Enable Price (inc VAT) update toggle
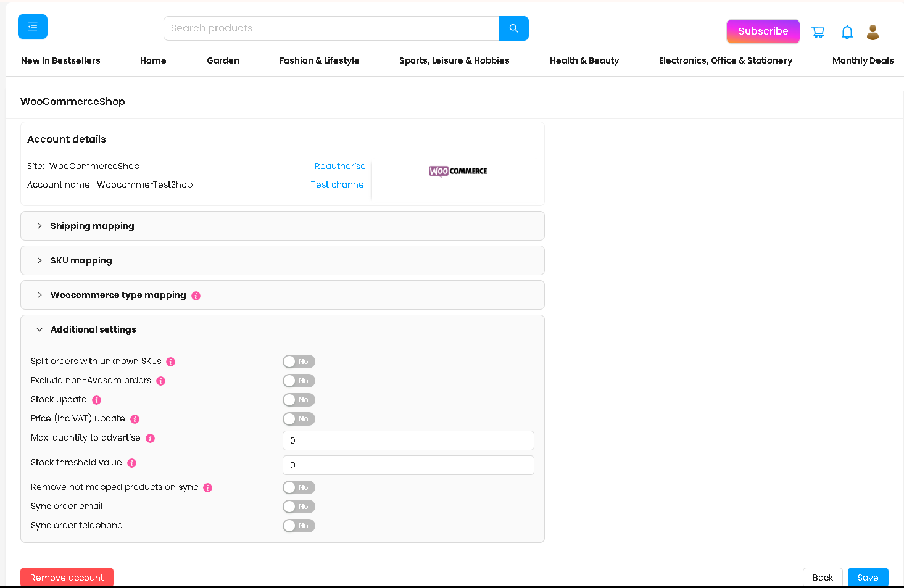 tap(299, 419)
